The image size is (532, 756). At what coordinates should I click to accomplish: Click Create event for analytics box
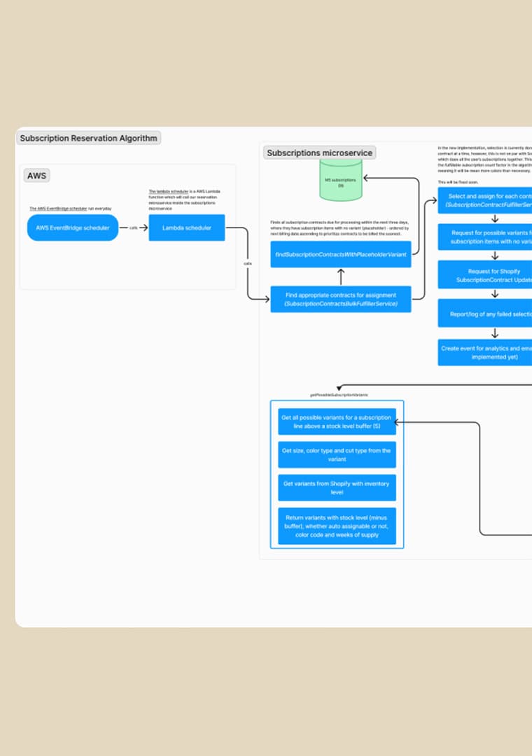click(x=484, y=352)
